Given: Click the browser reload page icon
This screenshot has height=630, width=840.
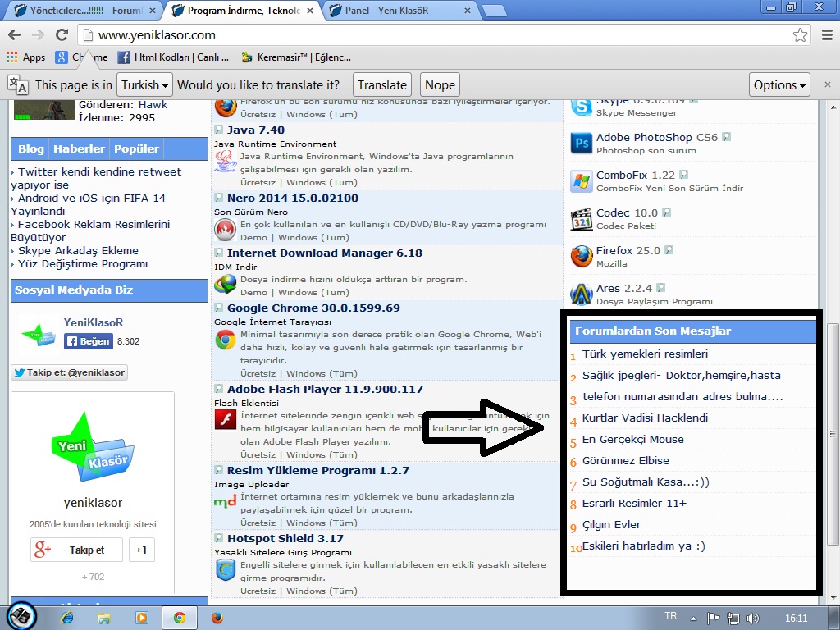Looking at the screenshot, I should (62, 34).
